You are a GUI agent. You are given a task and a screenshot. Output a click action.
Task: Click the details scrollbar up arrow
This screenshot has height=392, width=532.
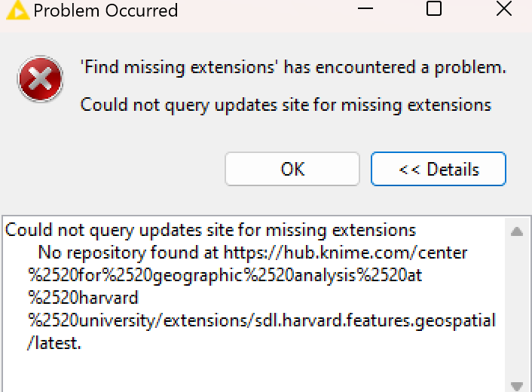point(517,232)
